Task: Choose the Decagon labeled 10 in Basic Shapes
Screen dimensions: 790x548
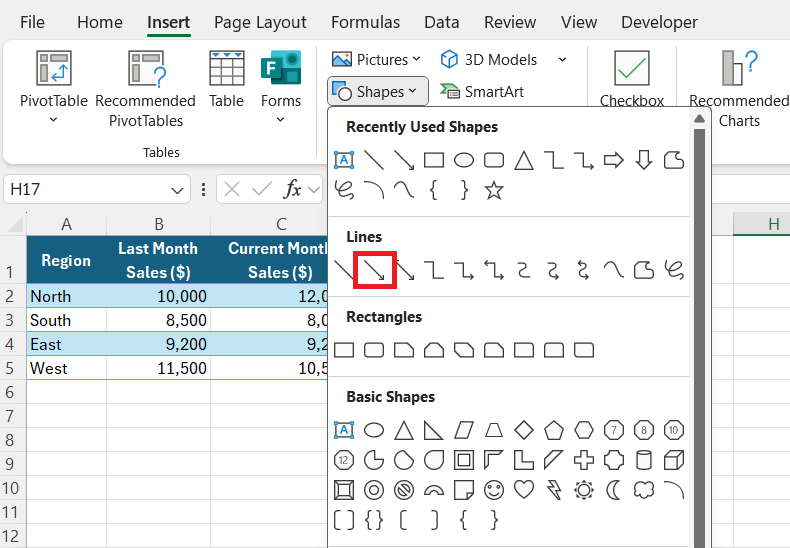Action: 674,430
